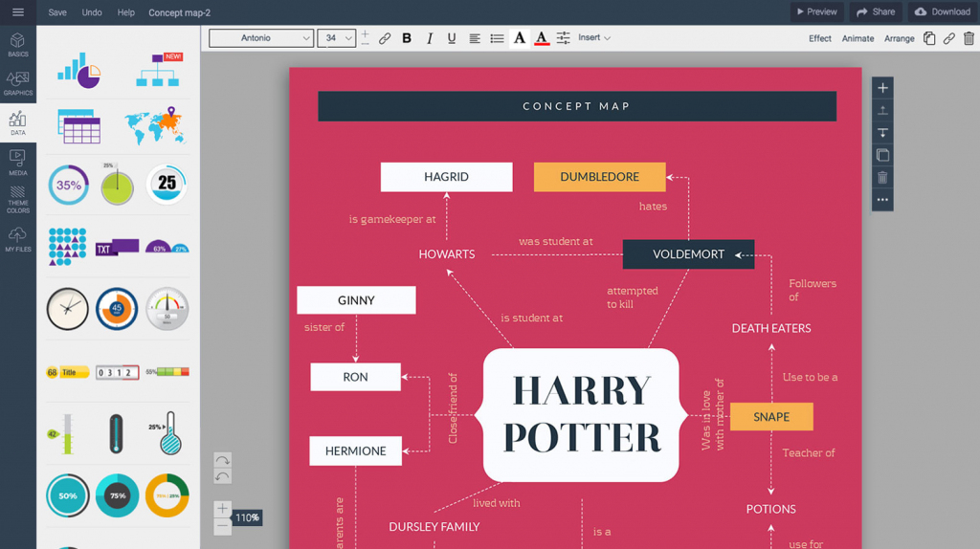
Task: Open the My Files sidebar panel
Action: [18, 239]
